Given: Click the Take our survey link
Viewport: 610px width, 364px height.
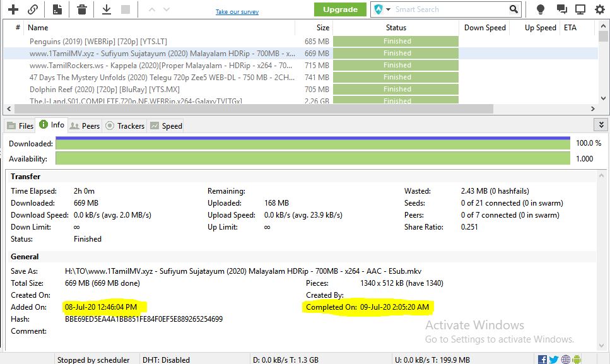Looking at the screenshot, I should (237, 11).
